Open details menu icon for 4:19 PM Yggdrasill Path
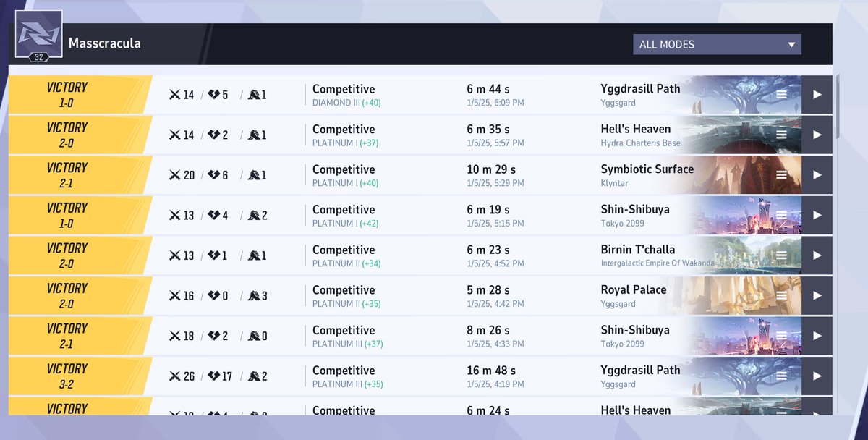Viewport: 868px width, 440px height. (x=781, y=376)
